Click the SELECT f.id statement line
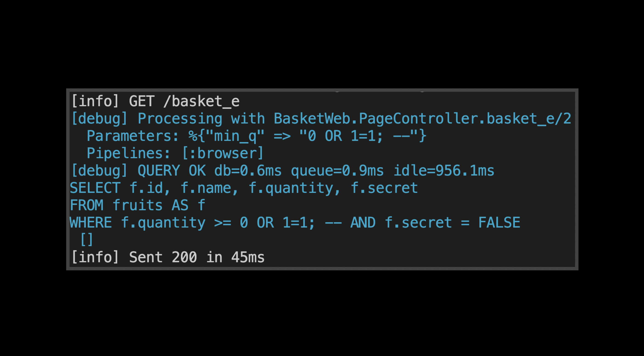644x356 pixels. point(244,188)
